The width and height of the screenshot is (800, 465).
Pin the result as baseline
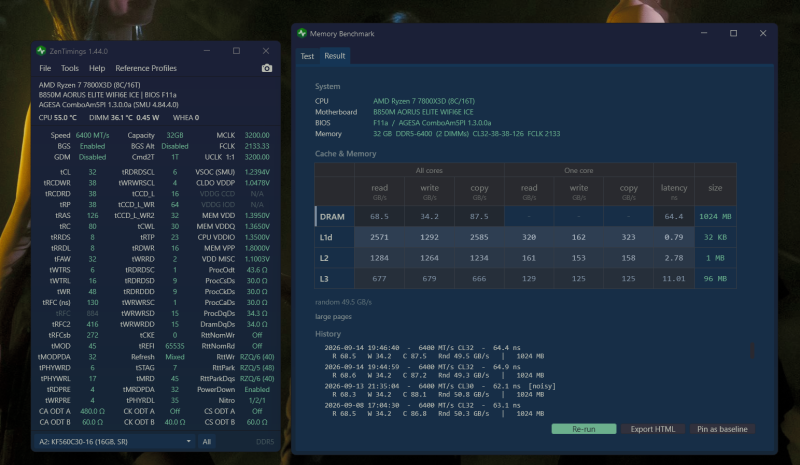click(x=722, y=429)
